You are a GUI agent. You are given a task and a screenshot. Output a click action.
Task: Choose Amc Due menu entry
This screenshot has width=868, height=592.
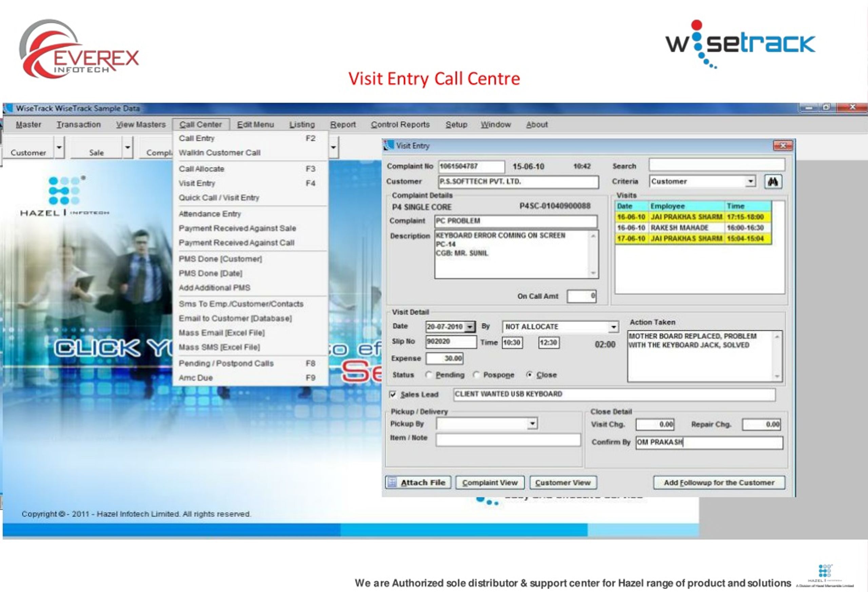[251, 378]
